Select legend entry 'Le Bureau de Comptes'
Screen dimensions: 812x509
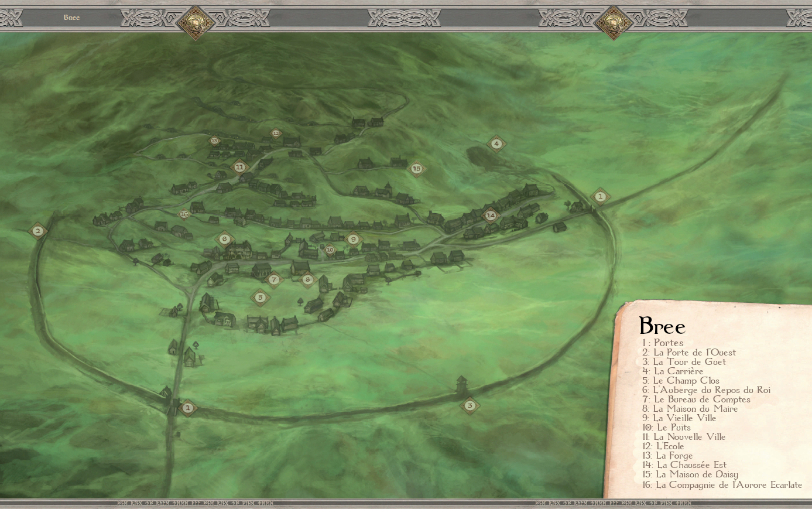tap(696, 399)
